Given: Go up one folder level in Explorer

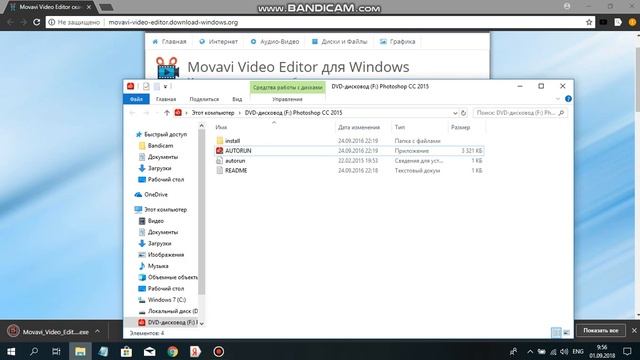Looking at the screenshot, I should pos(167,113).
